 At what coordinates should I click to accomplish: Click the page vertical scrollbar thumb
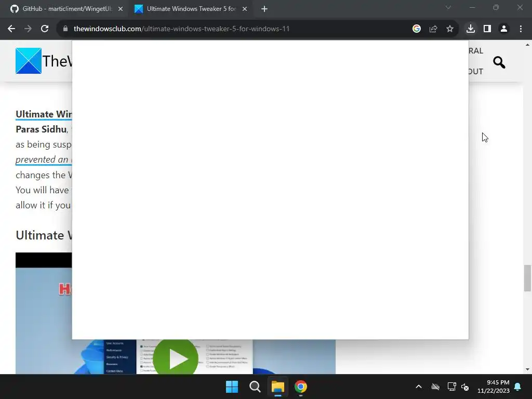[x=527, y=278]
